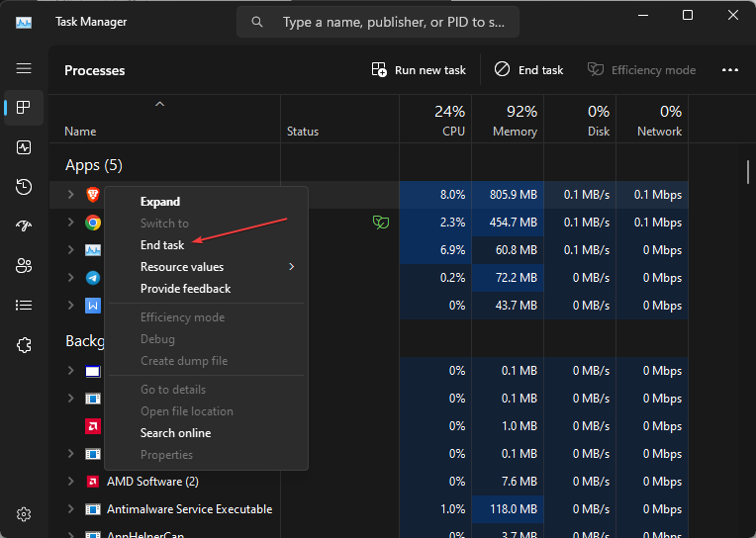Sort processes by Memory column

pos(514,122)
